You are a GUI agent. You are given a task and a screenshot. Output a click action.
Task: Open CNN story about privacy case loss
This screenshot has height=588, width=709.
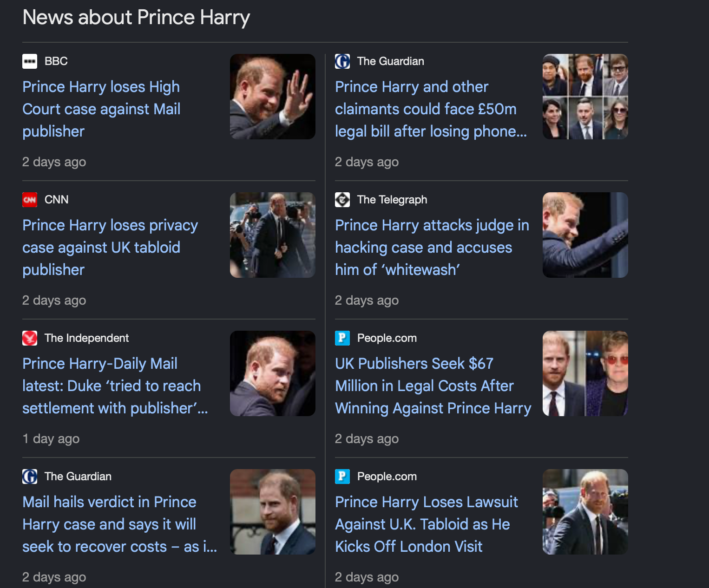tap(110, 248)
